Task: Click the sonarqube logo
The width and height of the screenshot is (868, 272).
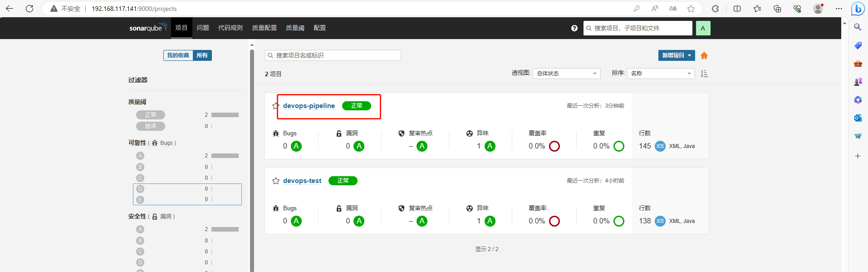Action: [148, 28]
